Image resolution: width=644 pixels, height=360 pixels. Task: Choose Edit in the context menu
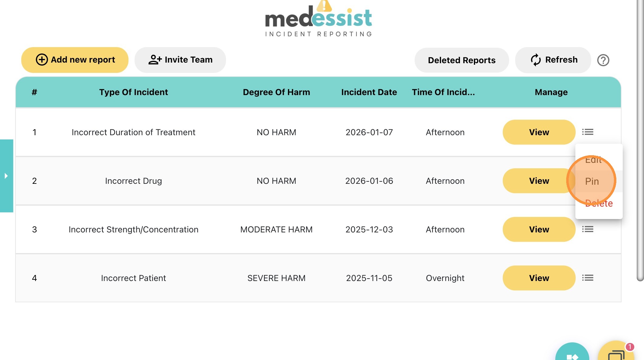point(593,160)
